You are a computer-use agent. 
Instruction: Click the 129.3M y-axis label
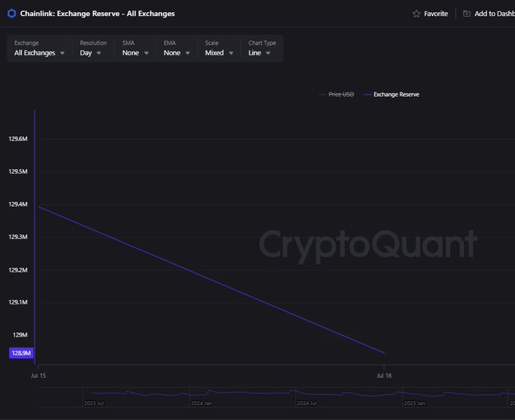pyautogui.click(x=18, y=237)
